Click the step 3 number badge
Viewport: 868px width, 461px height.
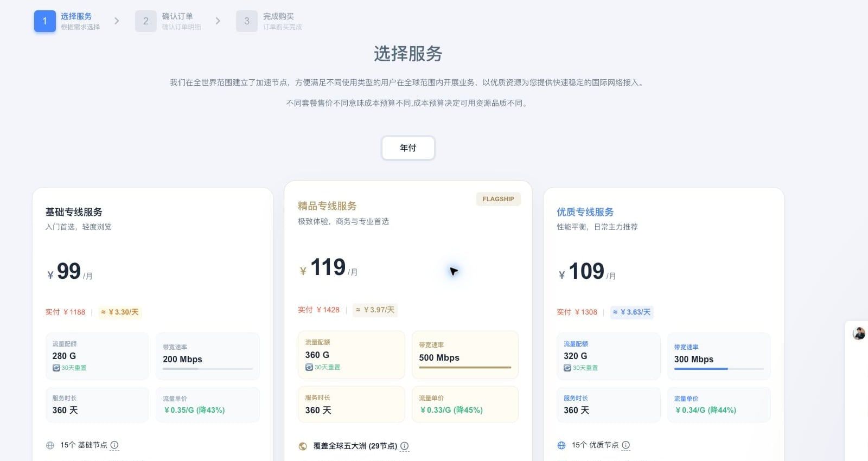246,21
